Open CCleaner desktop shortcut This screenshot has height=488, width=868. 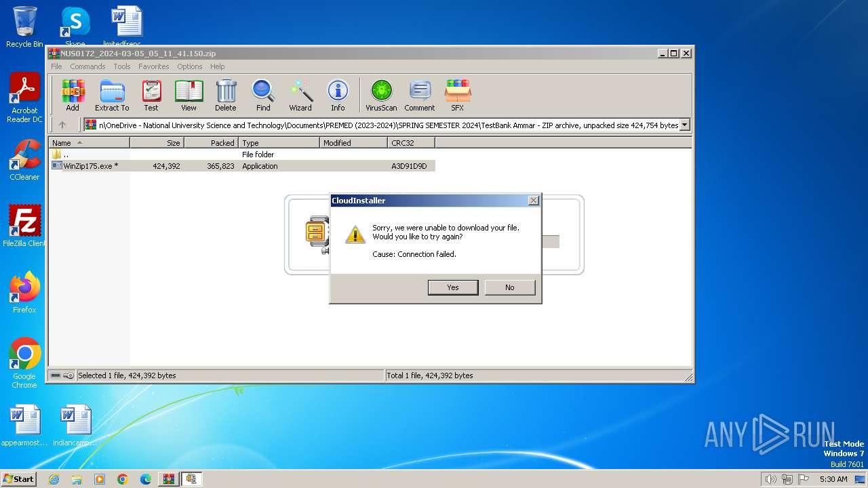click(x=24, y=160)
